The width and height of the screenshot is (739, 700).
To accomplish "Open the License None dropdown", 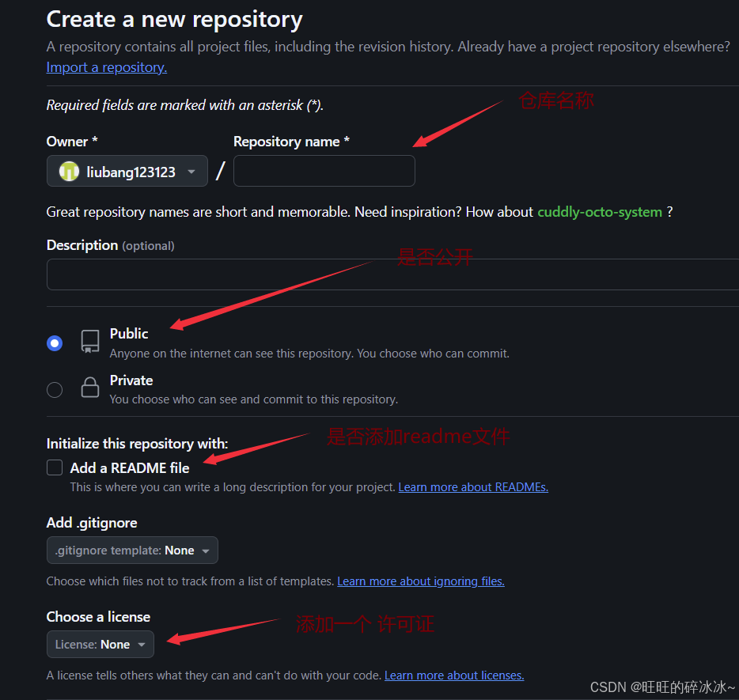I will point(100,644).
